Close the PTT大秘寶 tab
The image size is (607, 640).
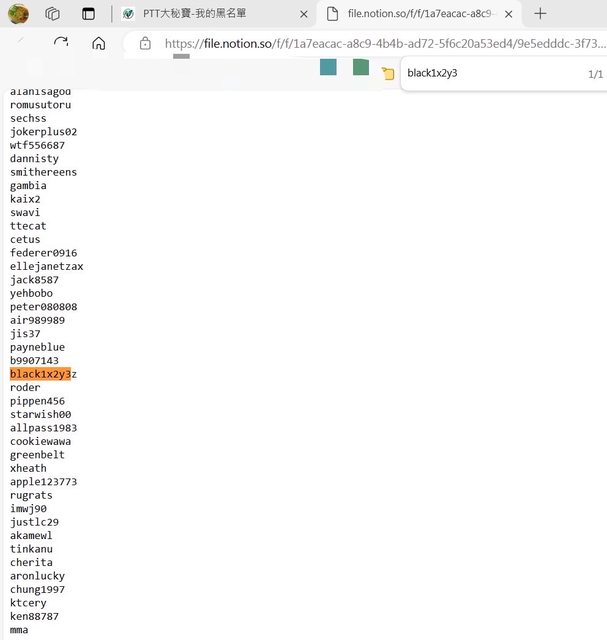[x=304, y=14]
